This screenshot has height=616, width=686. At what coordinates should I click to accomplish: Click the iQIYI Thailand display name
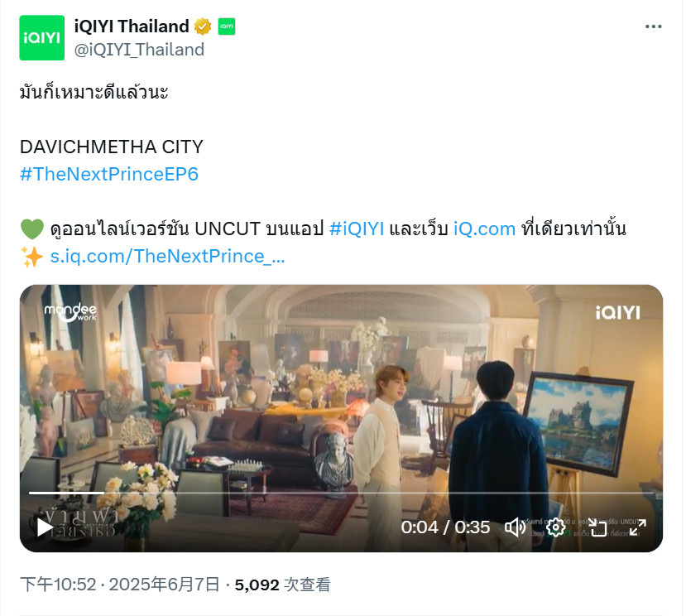132,26
